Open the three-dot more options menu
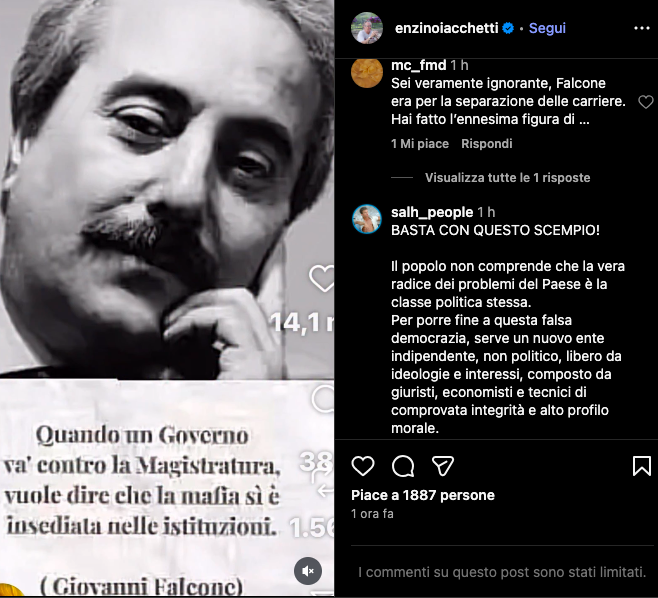This screenshot has width=658, height=598. (642, 28)
